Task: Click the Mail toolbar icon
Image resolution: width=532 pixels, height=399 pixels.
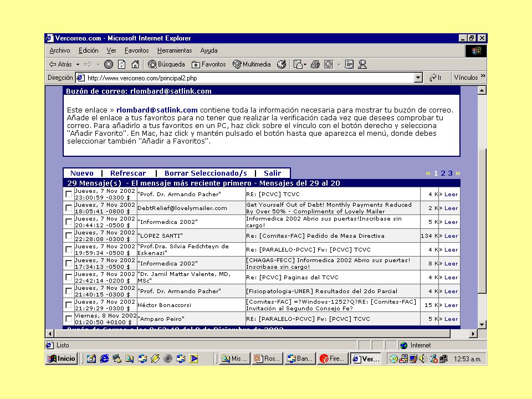Action: [298, 64]
